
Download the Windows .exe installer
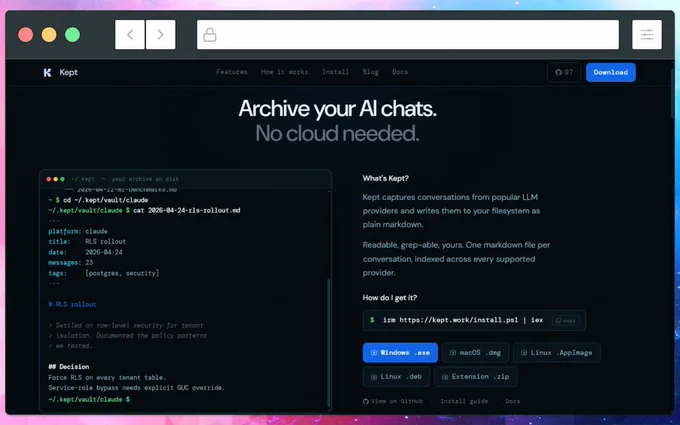pyautogui.click(x=400, y=353)
